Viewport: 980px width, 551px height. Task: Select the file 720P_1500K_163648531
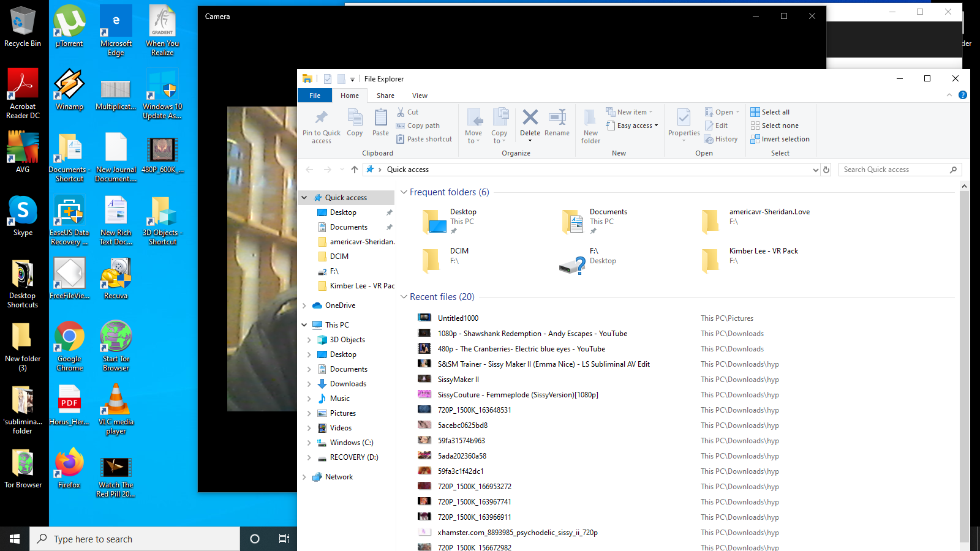474,410
